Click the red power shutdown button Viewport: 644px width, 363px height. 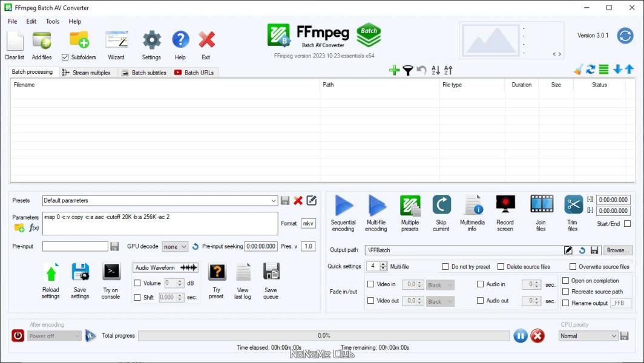tap(18, 336)
